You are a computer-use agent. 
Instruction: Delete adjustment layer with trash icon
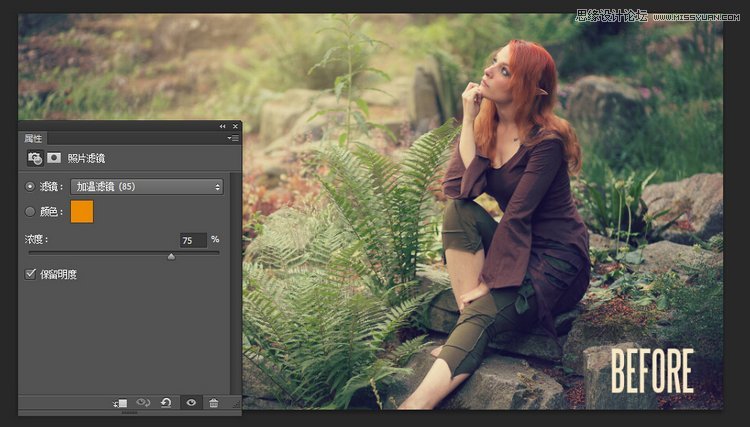pos(213,402)
